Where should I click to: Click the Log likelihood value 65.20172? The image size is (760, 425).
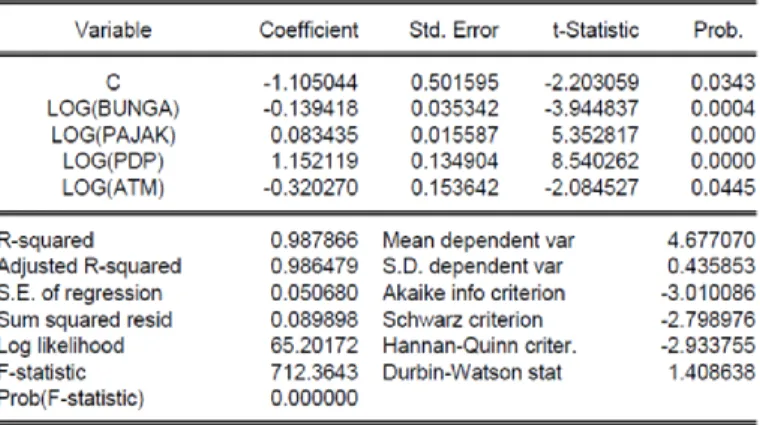[x=314, y=346]
